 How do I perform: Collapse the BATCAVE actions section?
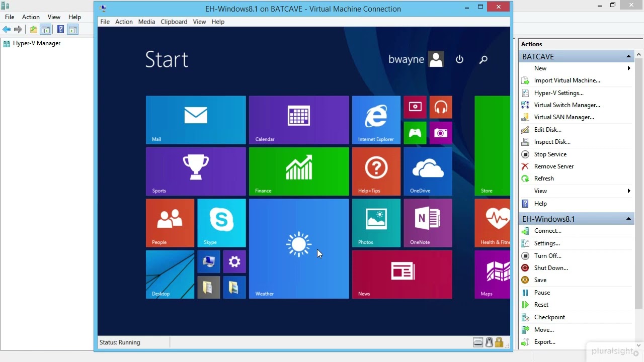point(628,56)
